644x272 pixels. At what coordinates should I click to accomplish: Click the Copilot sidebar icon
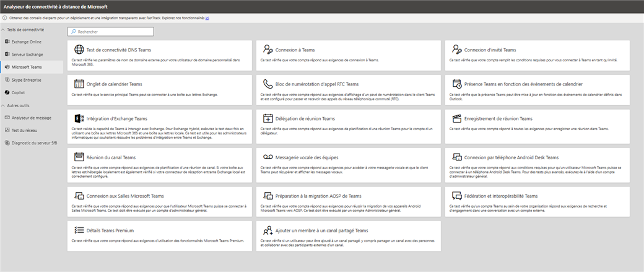(7, 92)
